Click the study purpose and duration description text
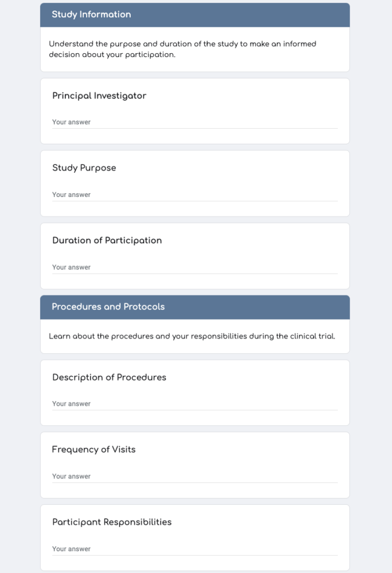The height and width of the screenshot is (573, 392). tap(183, 49)
